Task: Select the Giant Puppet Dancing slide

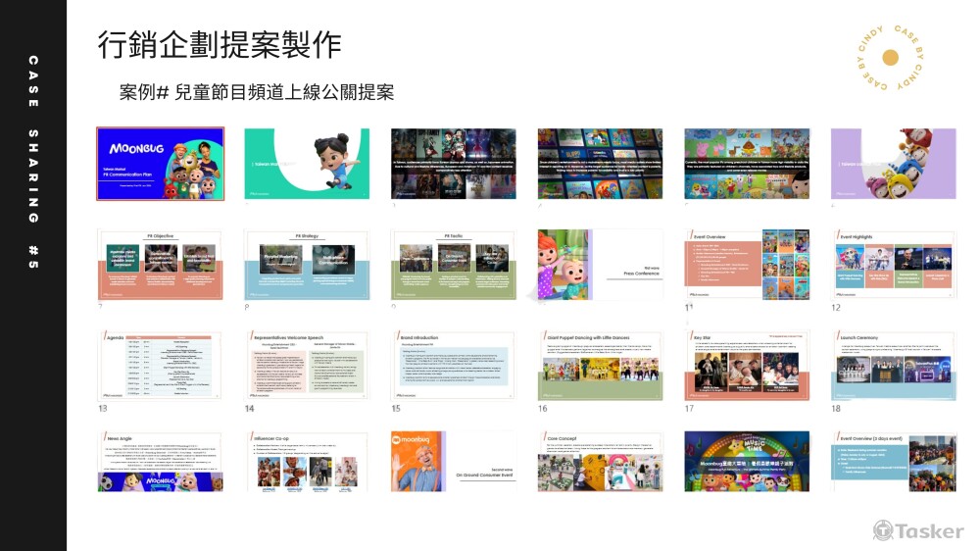Action: click(600, 366)
